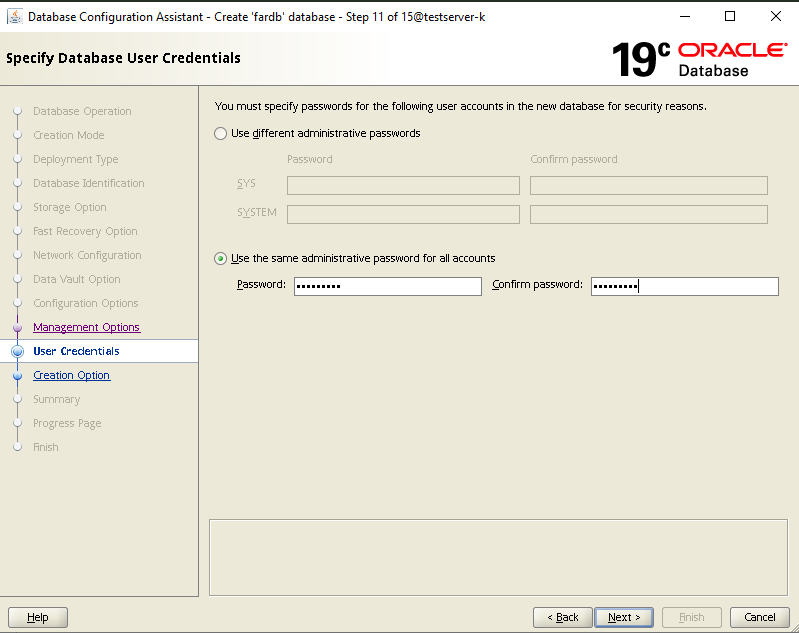Minimize the Database Configuration Assistant window
Image resolution: width=799 pixels, height=633 pixels.
click(685, 16)
